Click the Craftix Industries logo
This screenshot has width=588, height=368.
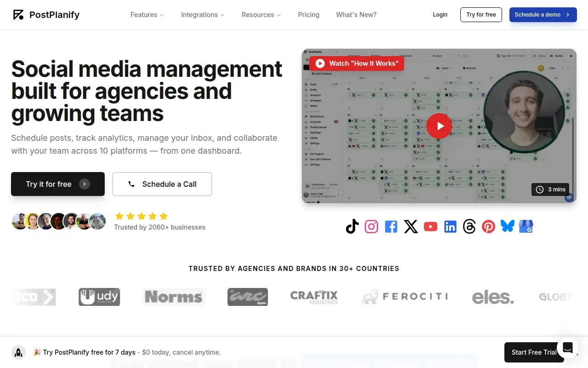314,297
